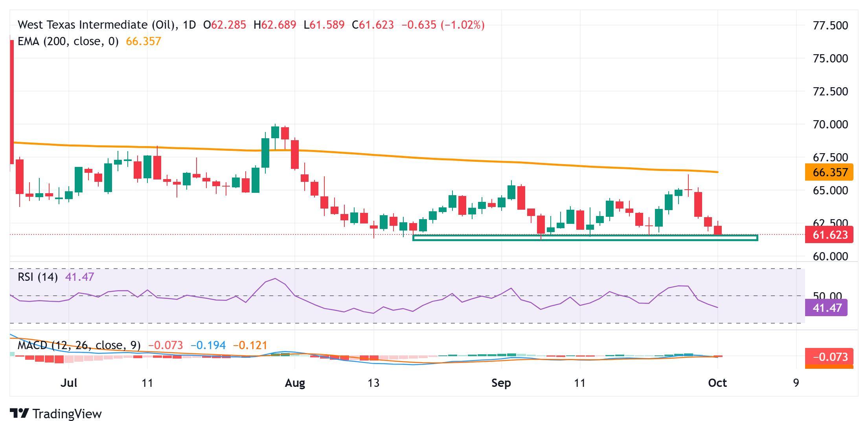Click the red 61.623 price label
Image resolution: width=868 pixels, height=421 pixels.
(x=829, y=234)
